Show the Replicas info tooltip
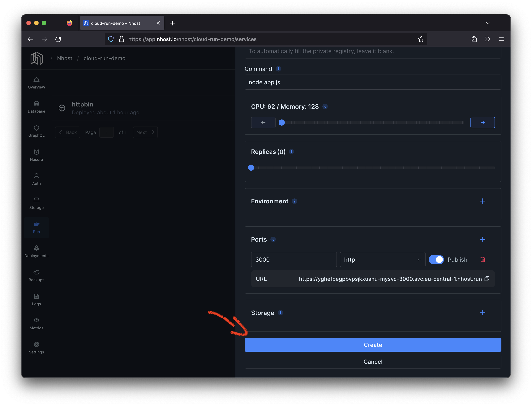The width and height of the screenshot is (532, 406). (291, 152)
